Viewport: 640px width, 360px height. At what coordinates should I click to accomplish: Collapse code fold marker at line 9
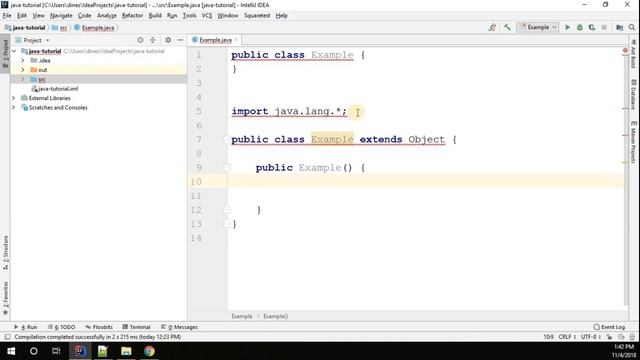227,167
